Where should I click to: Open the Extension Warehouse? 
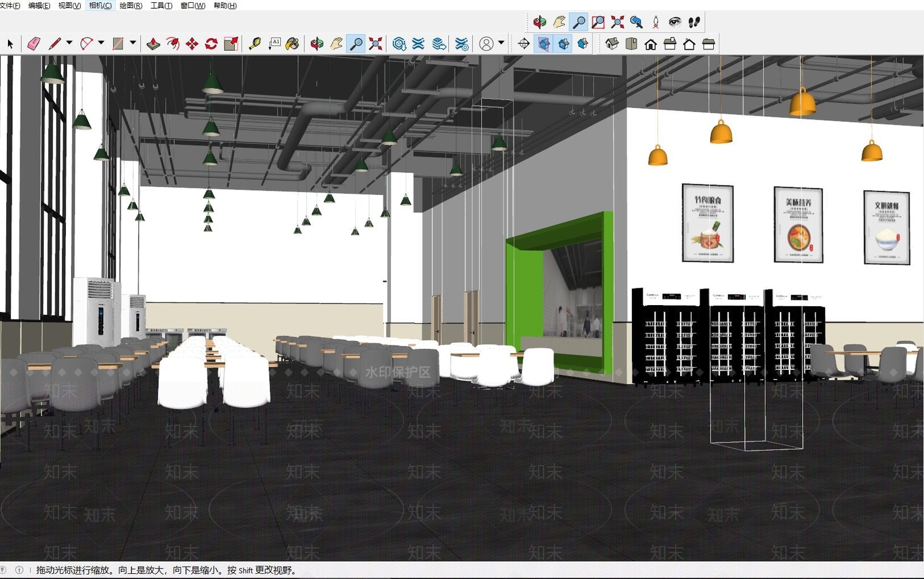click(419, 44)
